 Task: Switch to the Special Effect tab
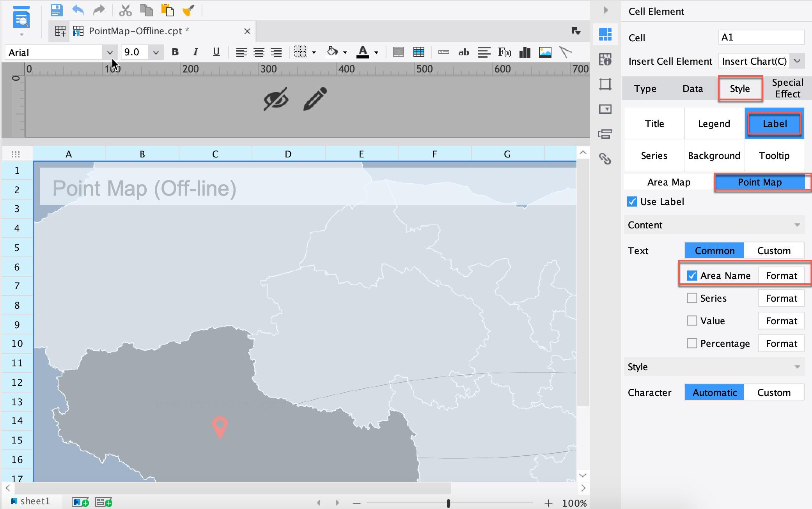787,88
